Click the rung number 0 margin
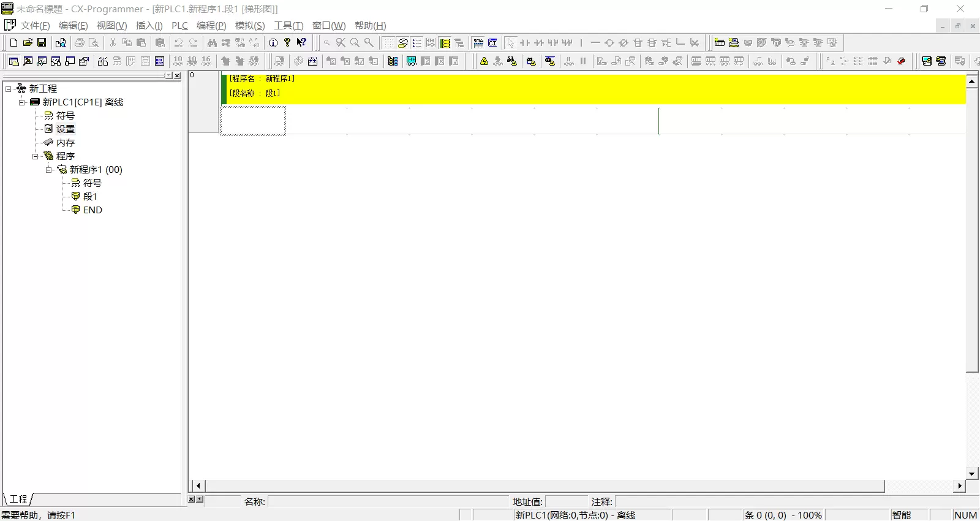The image size is (980, 521). (x=204, y=102)
